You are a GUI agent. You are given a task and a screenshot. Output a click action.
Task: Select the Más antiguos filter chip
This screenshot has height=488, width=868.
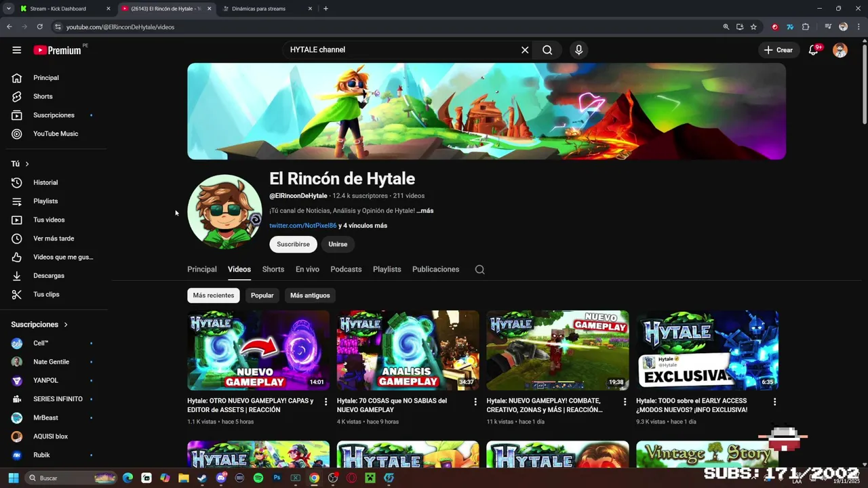[310, 296]
